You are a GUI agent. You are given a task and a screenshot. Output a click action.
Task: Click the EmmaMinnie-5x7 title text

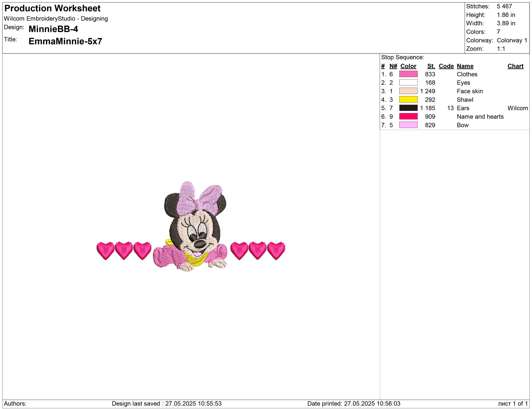[65, 41]
